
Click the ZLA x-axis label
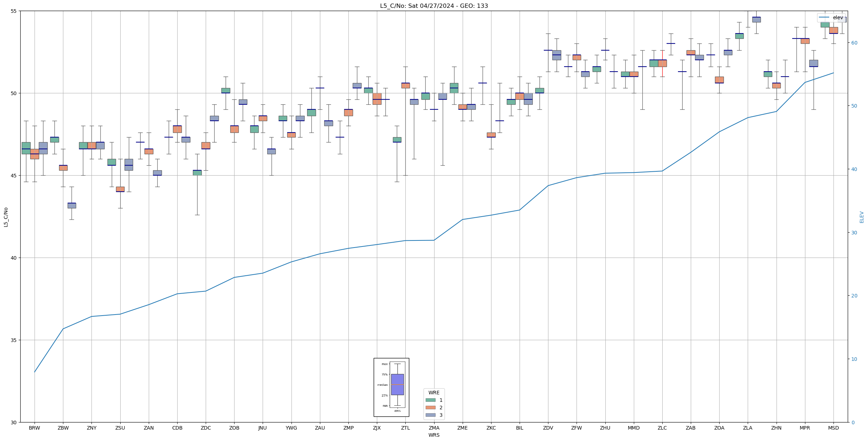pyautogui.click(x=748, y=428)
